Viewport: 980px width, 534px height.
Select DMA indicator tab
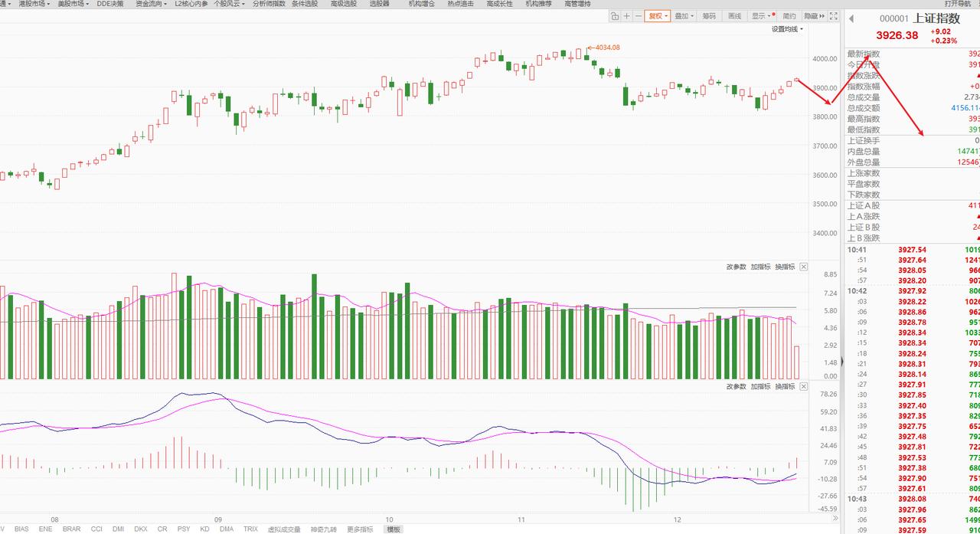pos(227,529)
